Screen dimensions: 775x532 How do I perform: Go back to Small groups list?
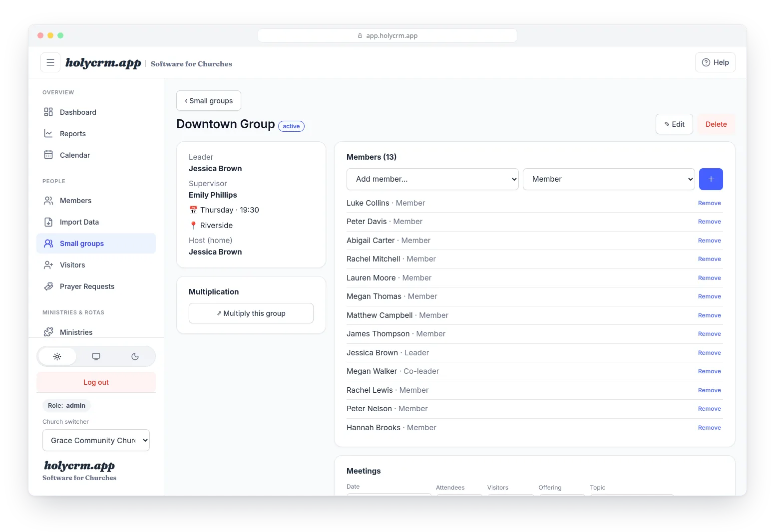pos(209,101)
